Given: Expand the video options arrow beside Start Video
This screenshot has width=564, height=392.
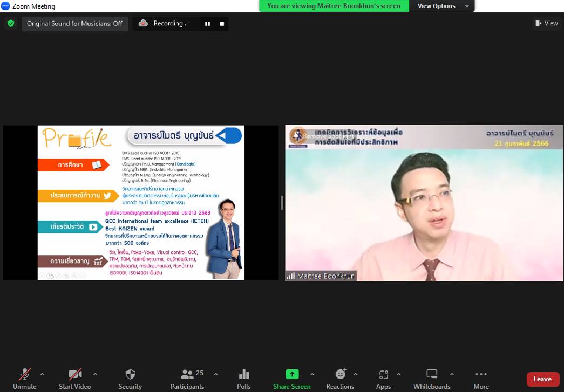Looking at the screenshot, I should [x=95, y=374].
